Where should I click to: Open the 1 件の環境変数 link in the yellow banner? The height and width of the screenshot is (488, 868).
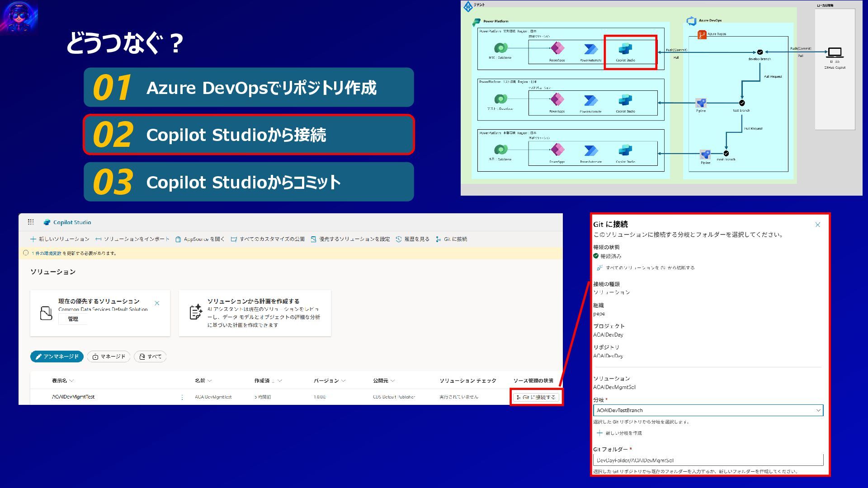47,253
